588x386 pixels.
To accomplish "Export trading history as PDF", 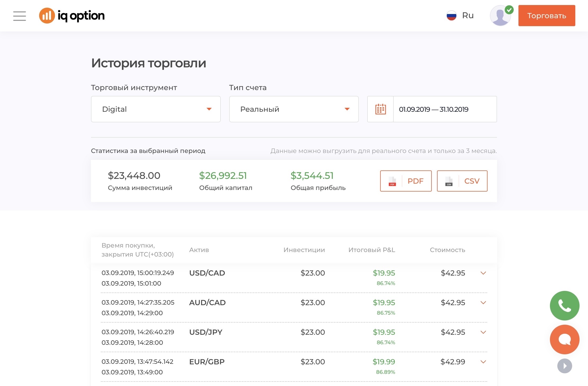I will pos(406,181).
